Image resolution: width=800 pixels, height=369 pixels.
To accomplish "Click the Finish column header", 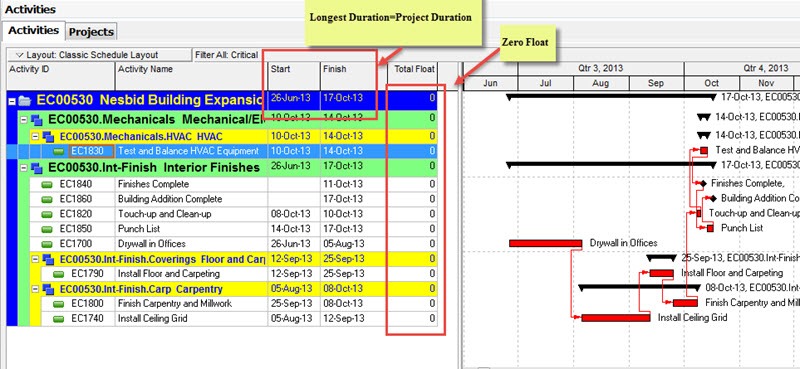I will [353, 76].
